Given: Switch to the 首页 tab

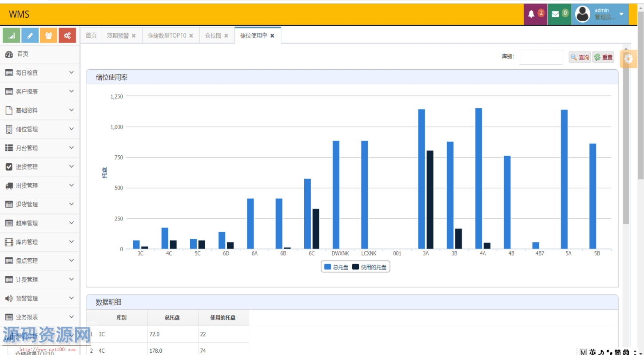Looking at the screenshot, I should click(x=91, y=35).
